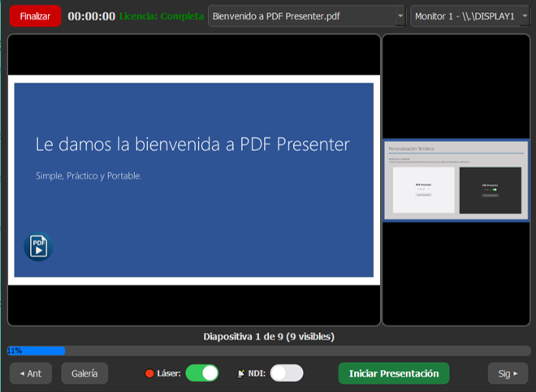
Task: Click 'Simple, Práctico y Portable' subtitle
Action: click(89, 176)
